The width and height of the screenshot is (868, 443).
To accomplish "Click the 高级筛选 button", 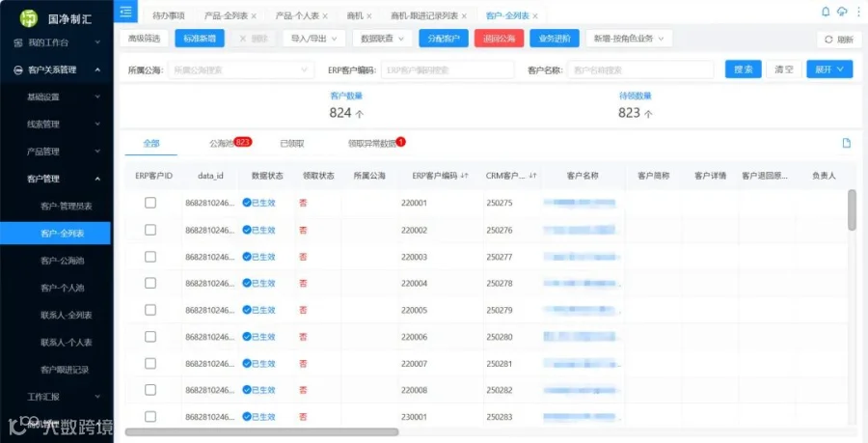I will tap(144, 39).
